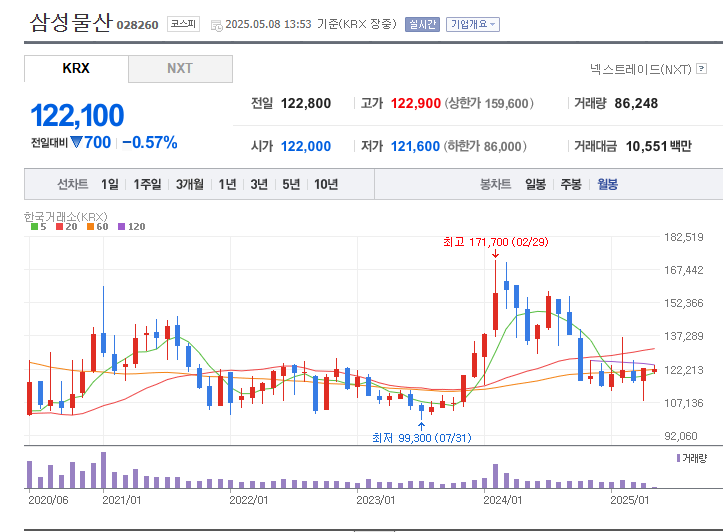723x532 pixels.
Task: Click the 하한가 86,000 lower limit text
Action: pos(485,146)
